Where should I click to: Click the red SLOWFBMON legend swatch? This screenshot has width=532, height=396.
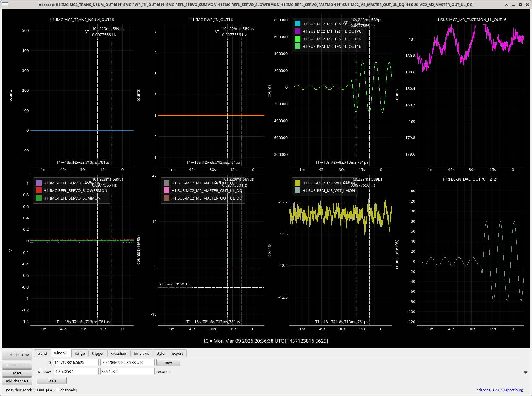click(38, 190)
